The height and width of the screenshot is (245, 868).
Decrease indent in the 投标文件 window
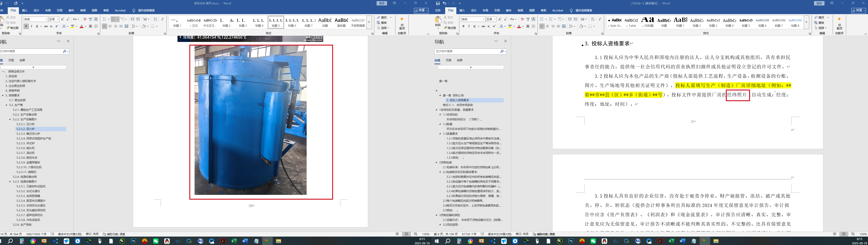tap(132, 19)
